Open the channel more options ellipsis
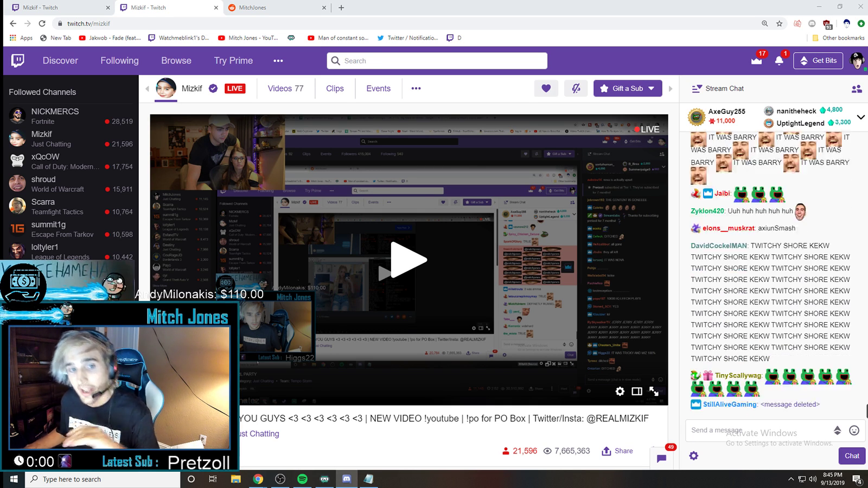The image size is (868, 488). 416,88
